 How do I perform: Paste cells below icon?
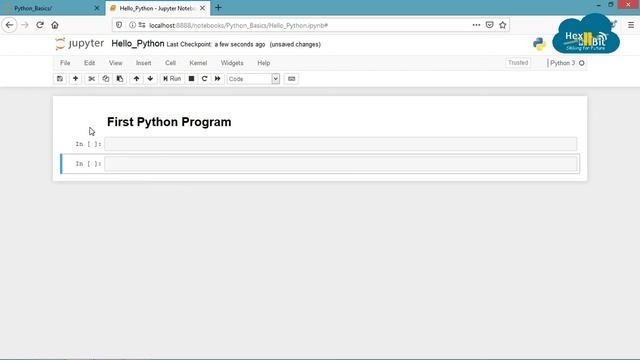coord(120,79)
